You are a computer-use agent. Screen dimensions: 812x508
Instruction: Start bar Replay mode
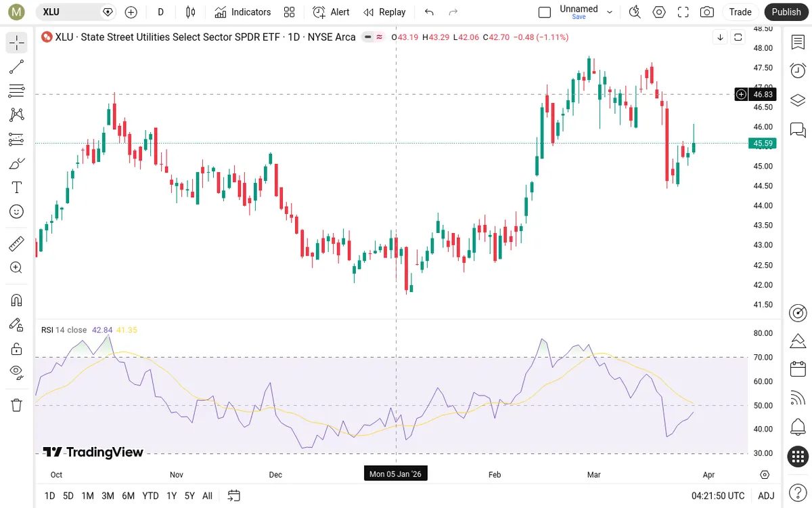(384, 12)
